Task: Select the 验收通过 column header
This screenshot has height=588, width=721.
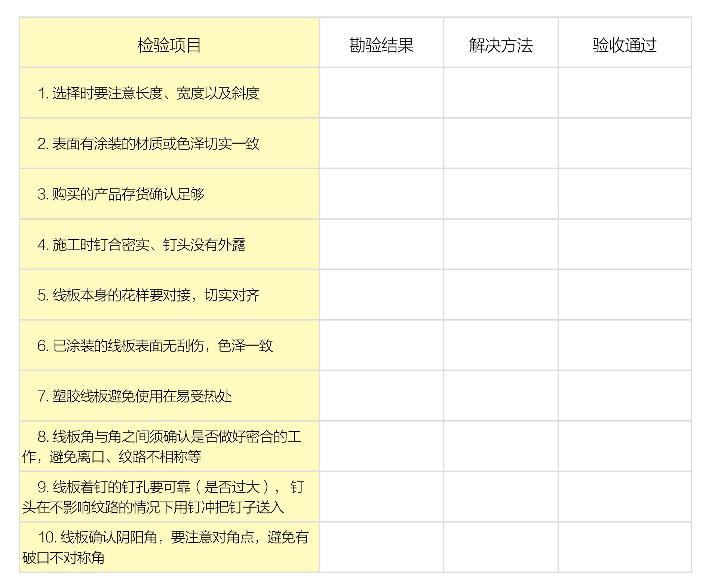Action: [625, 42]
